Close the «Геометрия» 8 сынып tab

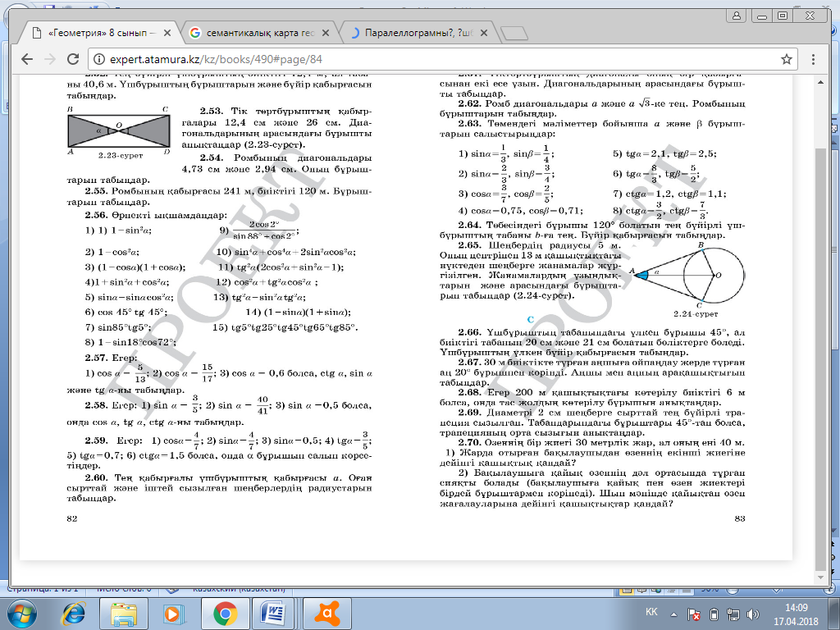(167, 33)
